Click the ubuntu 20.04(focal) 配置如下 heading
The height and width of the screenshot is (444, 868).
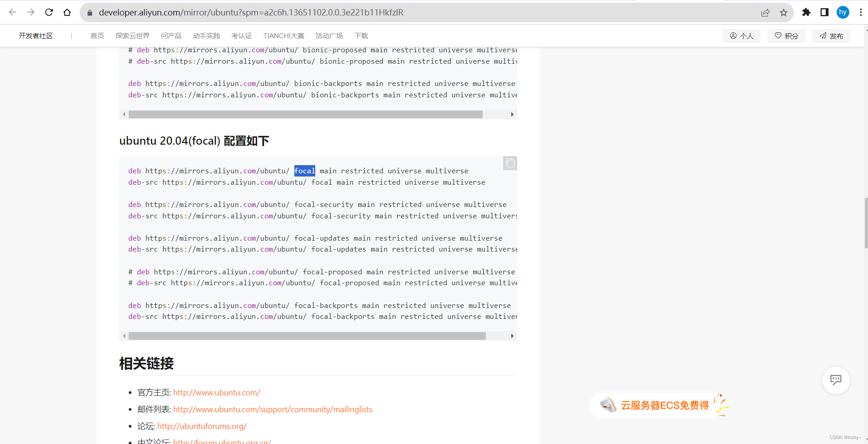(x=194, y=141)
